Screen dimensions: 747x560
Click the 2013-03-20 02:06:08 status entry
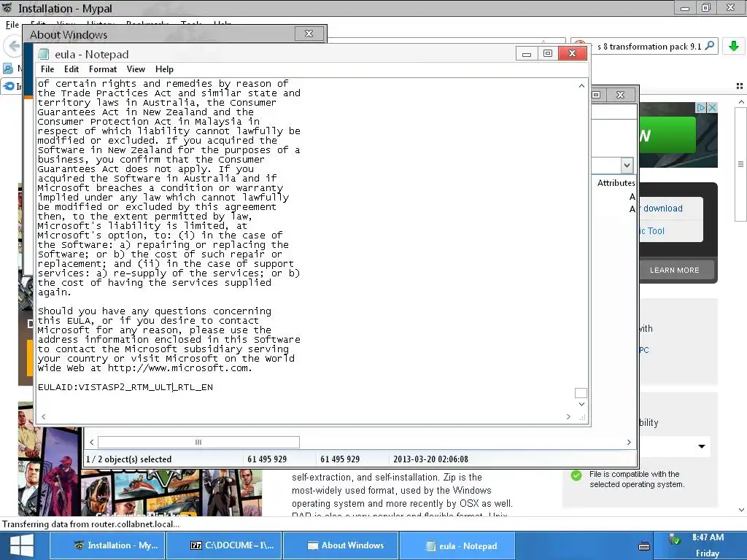[x=430, y=459]
